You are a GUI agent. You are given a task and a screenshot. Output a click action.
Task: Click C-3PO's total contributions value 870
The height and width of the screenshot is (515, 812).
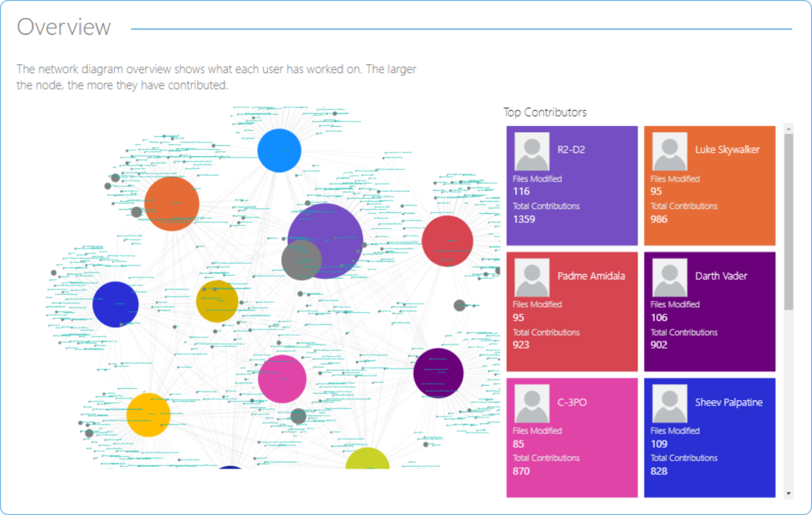pyautogui.click(x=521, y=471)
